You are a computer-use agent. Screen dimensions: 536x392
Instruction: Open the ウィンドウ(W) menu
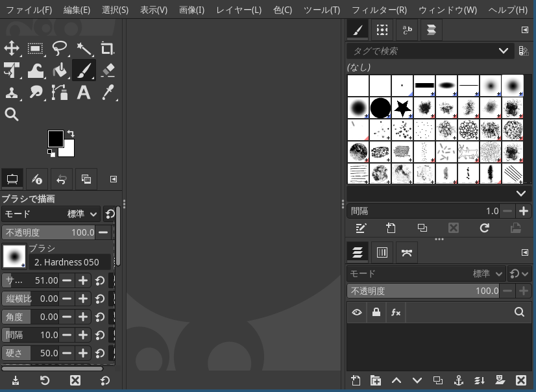click(448, 10)
